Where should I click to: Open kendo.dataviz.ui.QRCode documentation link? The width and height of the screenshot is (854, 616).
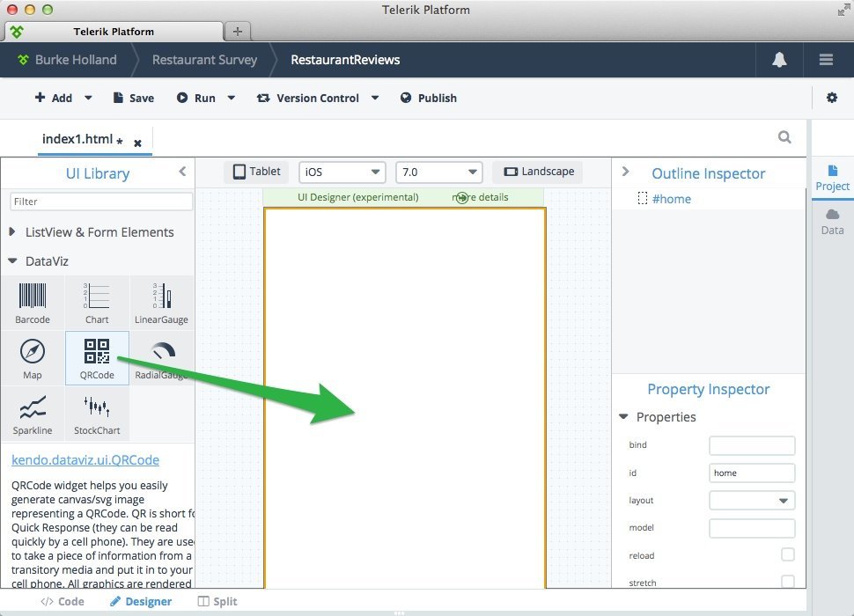(85, 460)
